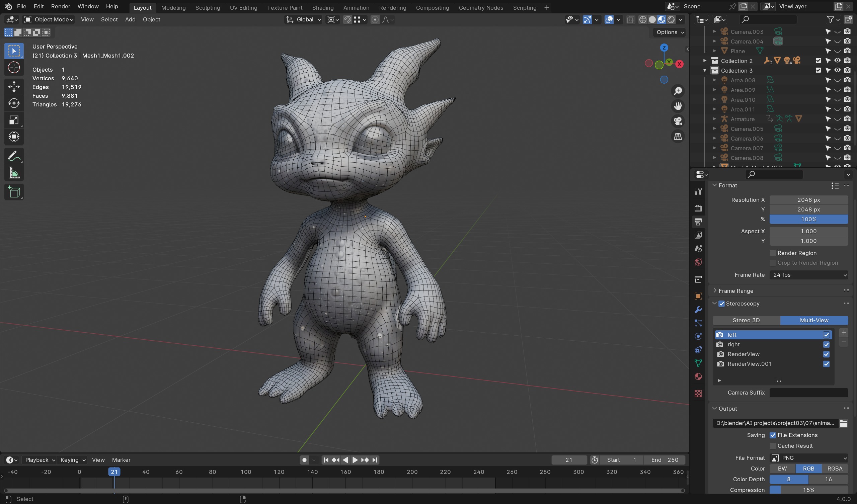The image size is (857, 504).
Task: Set Color Depth to 16
Action: [x=828, y=479]
